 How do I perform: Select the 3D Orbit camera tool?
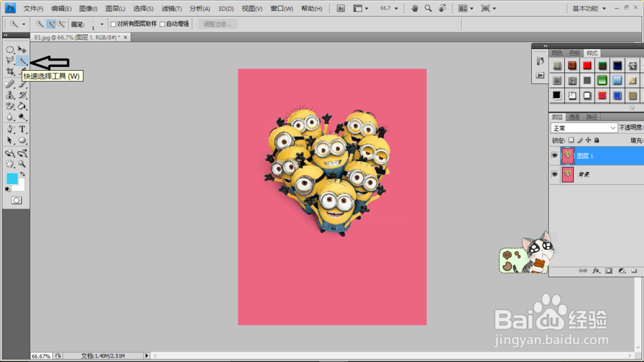[22, 153]
